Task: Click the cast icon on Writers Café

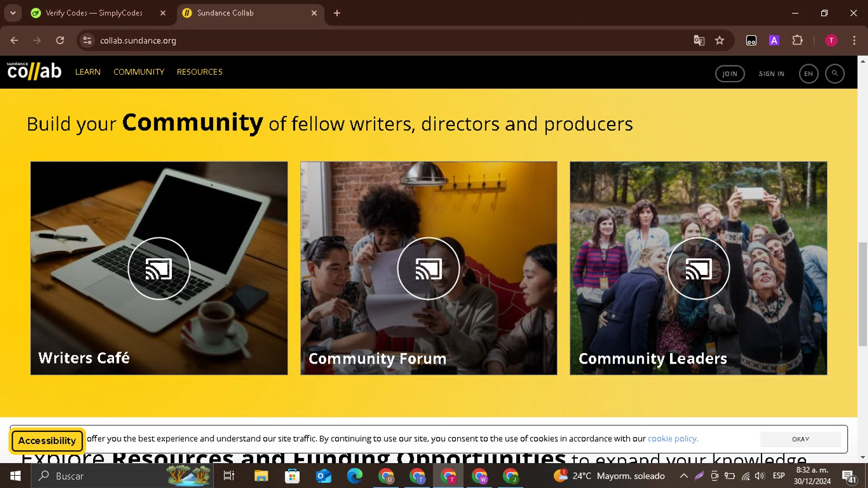Action: pyautogui.click(x=159, y=269)
